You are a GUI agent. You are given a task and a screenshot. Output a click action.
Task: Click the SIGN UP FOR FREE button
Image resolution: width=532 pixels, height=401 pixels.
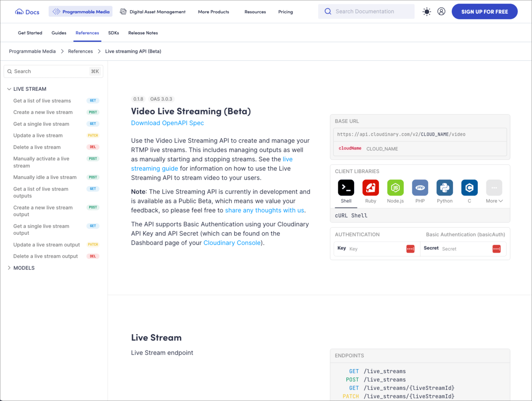pyautogui.click(x=485, y=12)
